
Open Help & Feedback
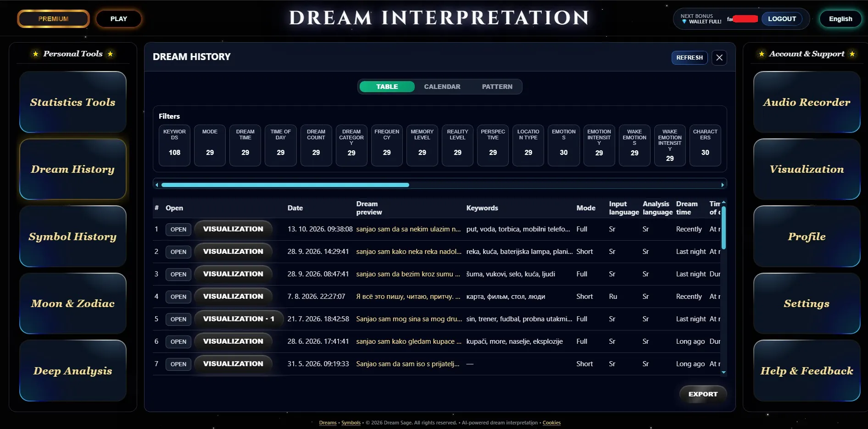(x=807, y=371)
